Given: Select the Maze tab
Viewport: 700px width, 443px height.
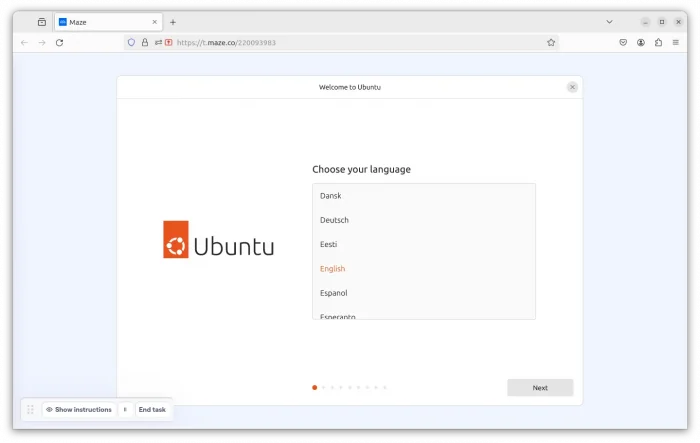Looking at the screenshot, I should click(100, 22).
